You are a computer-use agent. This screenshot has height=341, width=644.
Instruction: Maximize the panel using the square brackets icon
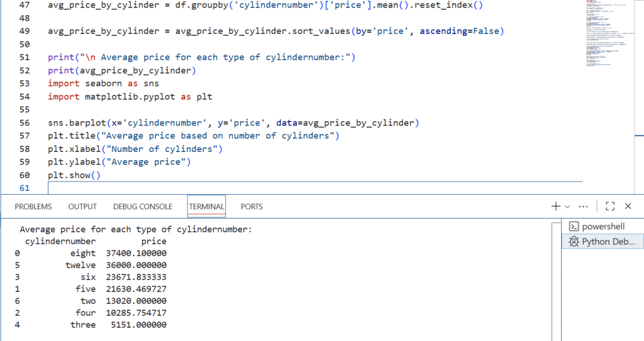click(609, 206)
